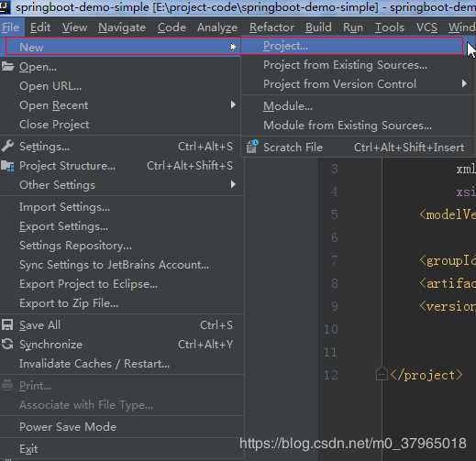Select Open... menu entry
This screenshot has height=461, width=476.
point(121,67)
